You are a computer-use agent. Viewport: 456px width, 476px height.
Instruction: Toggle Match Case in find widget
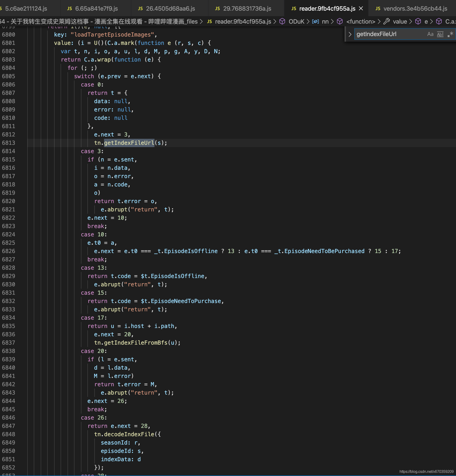pyautogui.click(x=430, y=34)
